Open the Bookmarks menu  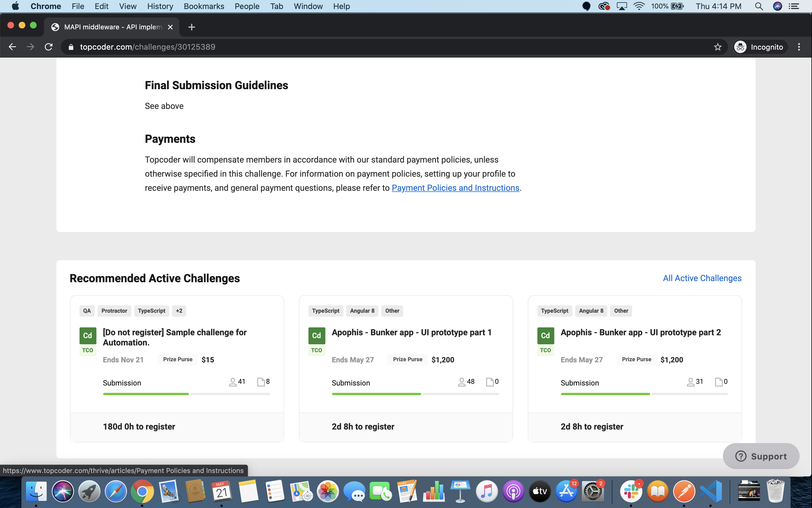204,6
